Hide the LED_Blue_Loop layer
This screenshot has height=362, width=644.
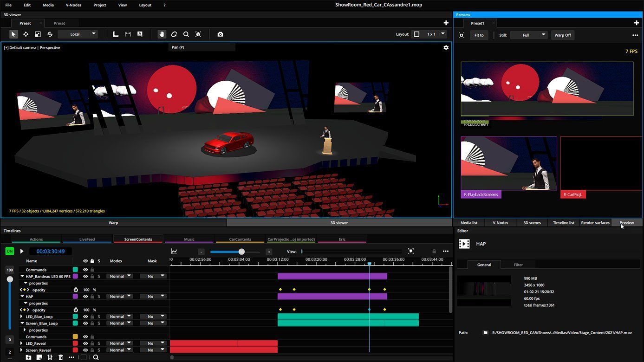point(85,317)
